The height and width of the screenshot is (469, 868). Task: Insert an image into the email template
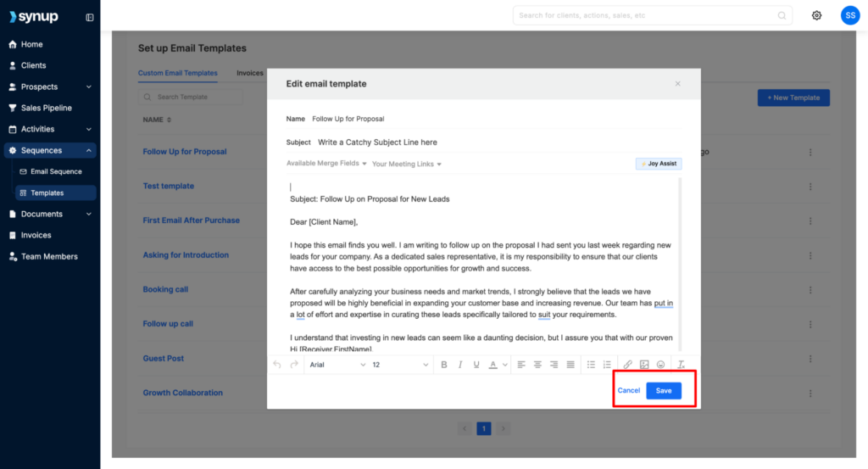(644, 365)
